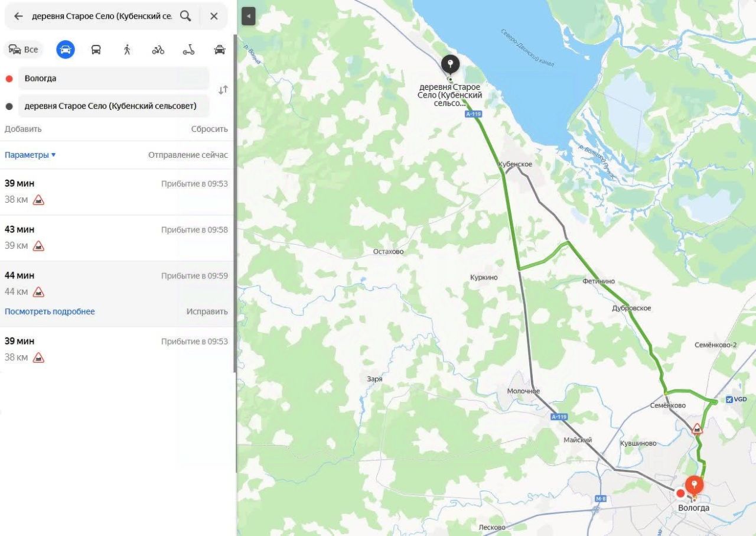
Task: Click the 'Сбросить' reset link
Action: pyautogui.click(x=209, y=129)
